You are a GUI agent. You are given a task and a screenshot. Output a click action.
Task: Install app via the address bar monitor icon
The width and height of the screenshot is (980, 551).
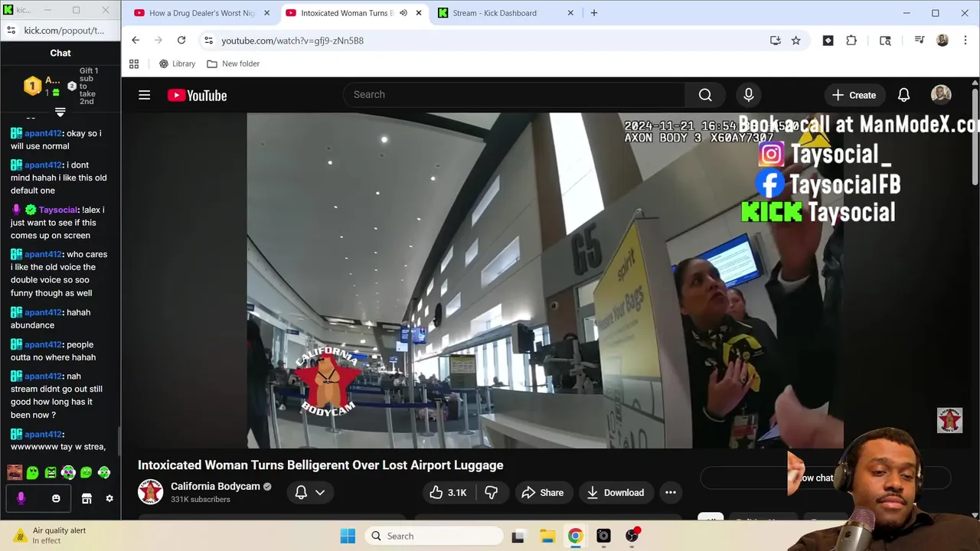click(775, 41)
